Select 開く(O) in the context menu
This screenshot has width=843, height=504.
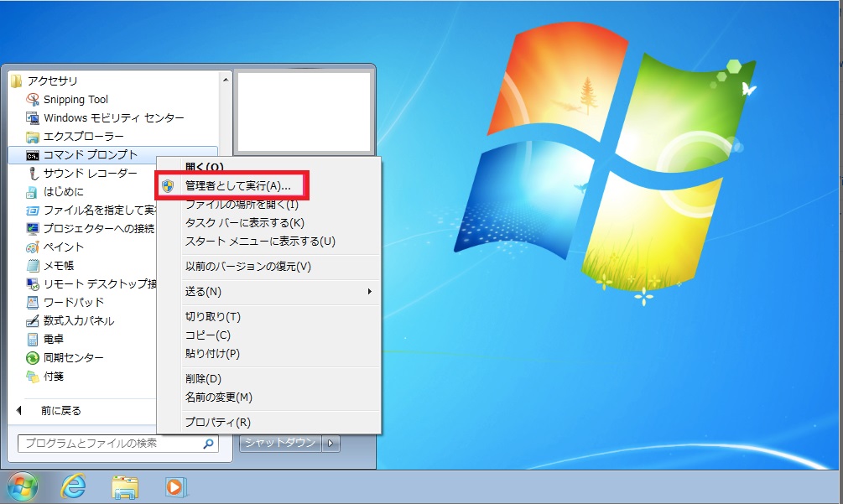205,167
